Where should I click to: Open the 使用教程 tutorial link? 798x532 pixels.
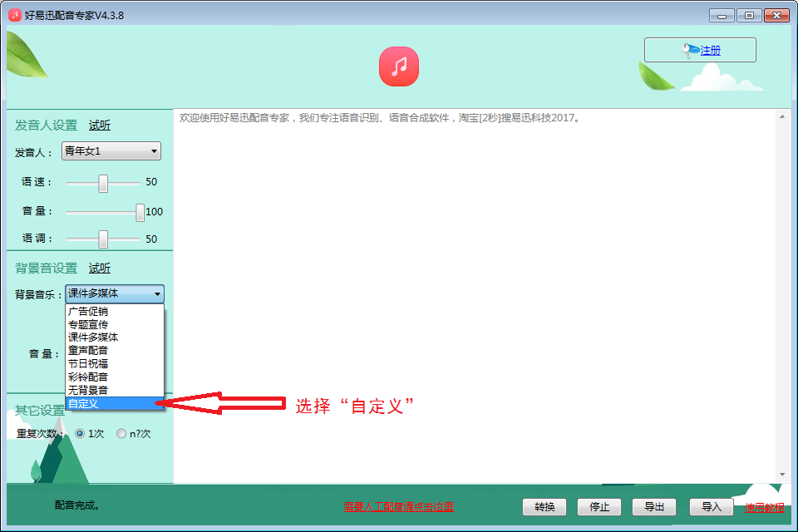764,507
